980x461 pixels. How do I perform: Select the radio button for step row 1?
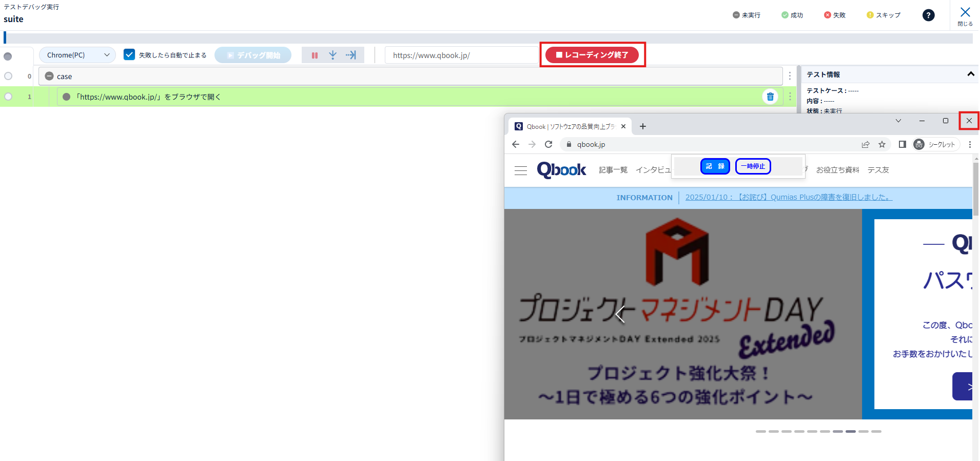click(8, 97)
